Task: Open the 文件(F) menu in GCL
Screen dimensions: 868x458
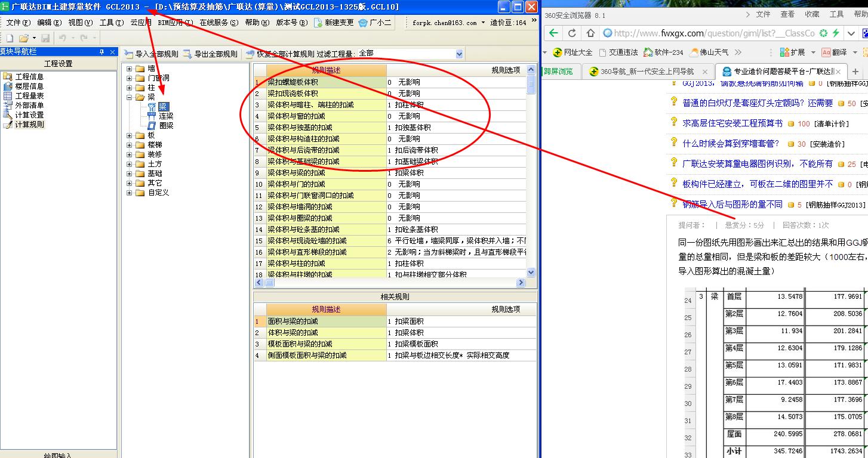Action: click(18, 23)
